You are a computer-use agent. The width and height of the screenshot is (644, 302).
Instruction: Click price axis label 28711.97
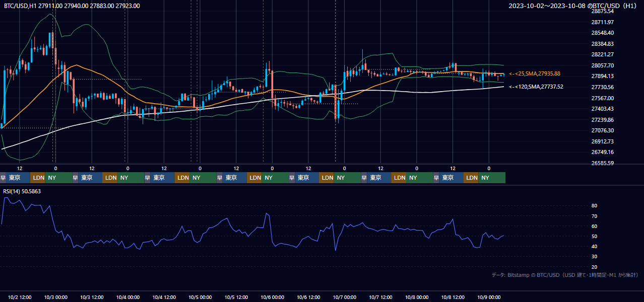click(x=603, y=22)
